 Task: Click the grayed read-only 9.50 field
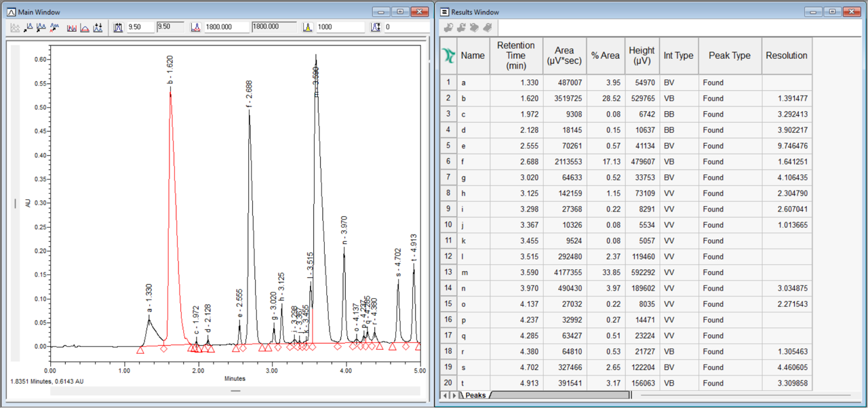click(x=170, y=27)
